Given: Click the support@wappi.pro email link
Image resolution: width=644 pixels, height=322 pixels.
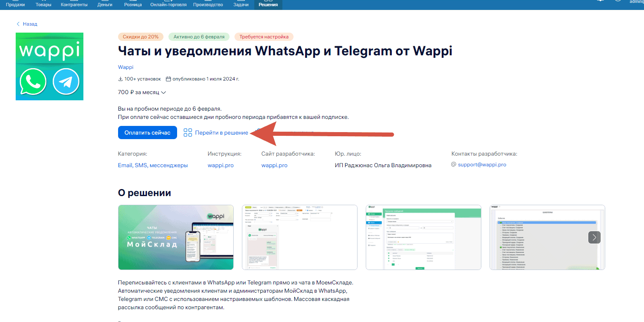Looking at the screenshot, I should coord(482,164).
